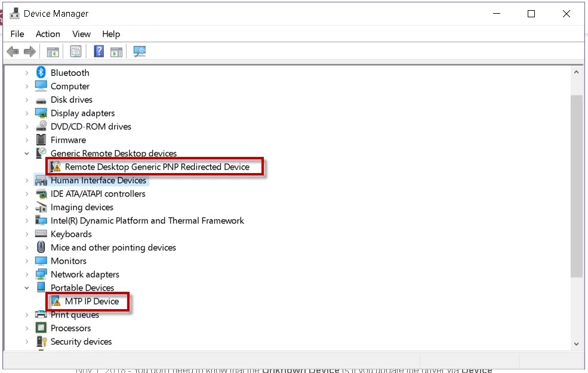The width and height of the screenshot is (588, 373).
Task: Expand the Display adapters node
Action: 27,113
